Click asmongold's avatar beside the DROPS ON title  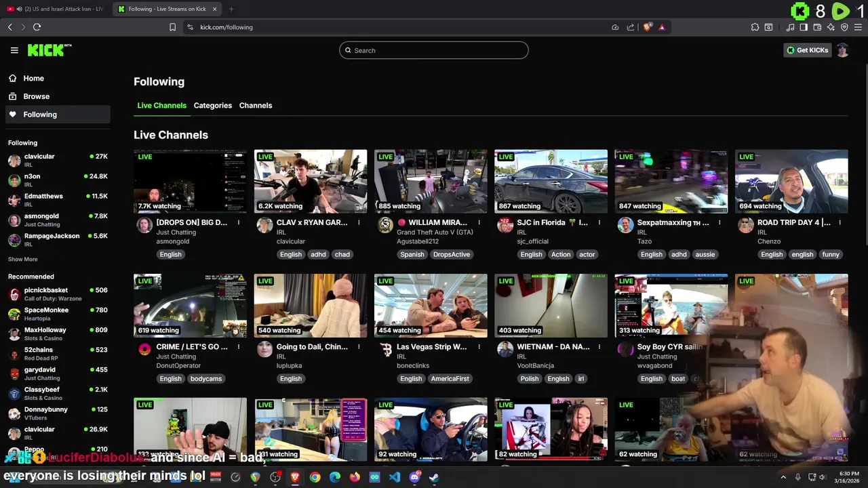144,226
